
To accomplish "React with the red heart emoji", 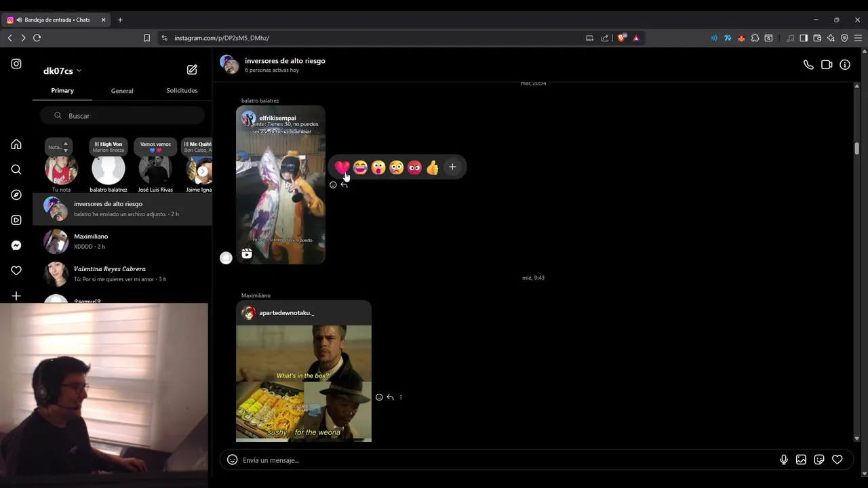I will click(x=342, y=167).
